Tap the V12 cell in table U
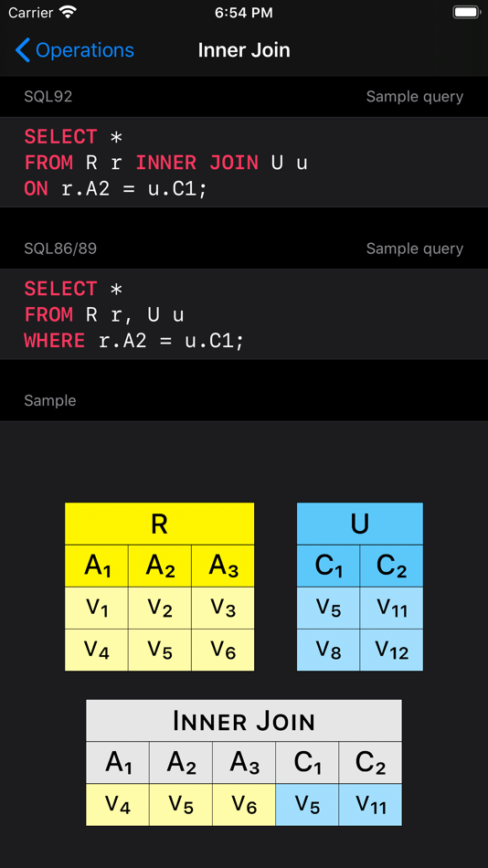 point(392,650)
